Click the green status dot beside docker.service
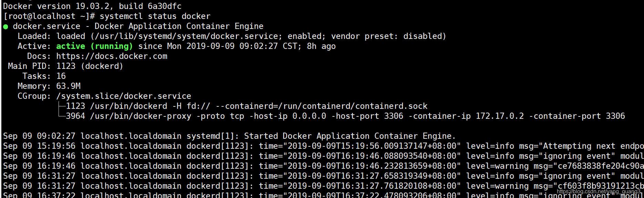Screen dimensions: 644x198 [x=6, y=27]
